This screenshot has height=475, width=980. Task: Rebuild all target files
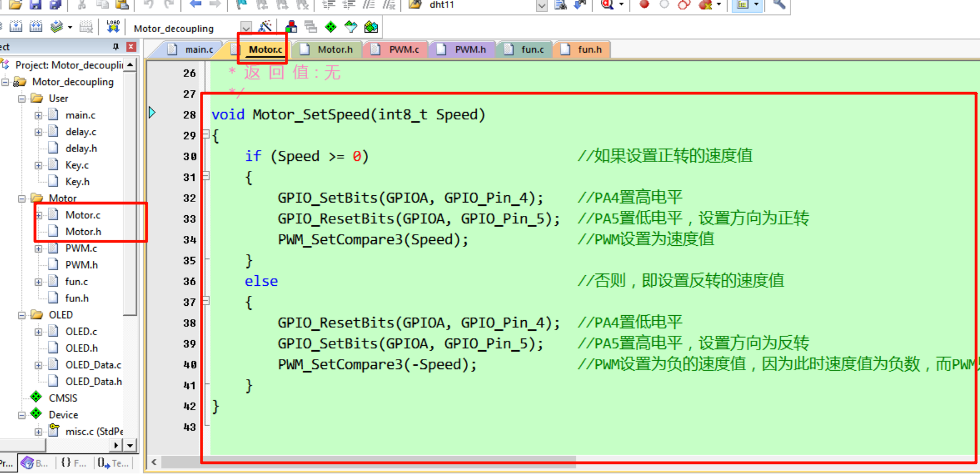(36, 27)
